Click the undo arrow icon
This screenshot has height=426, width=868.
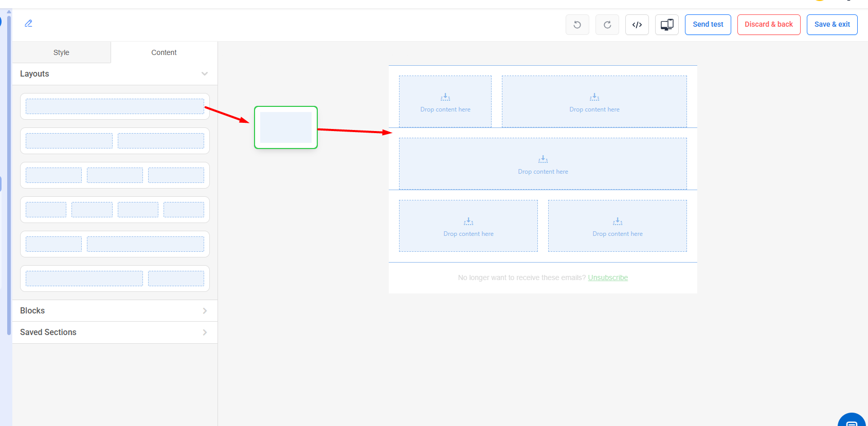tap(577, 25)
